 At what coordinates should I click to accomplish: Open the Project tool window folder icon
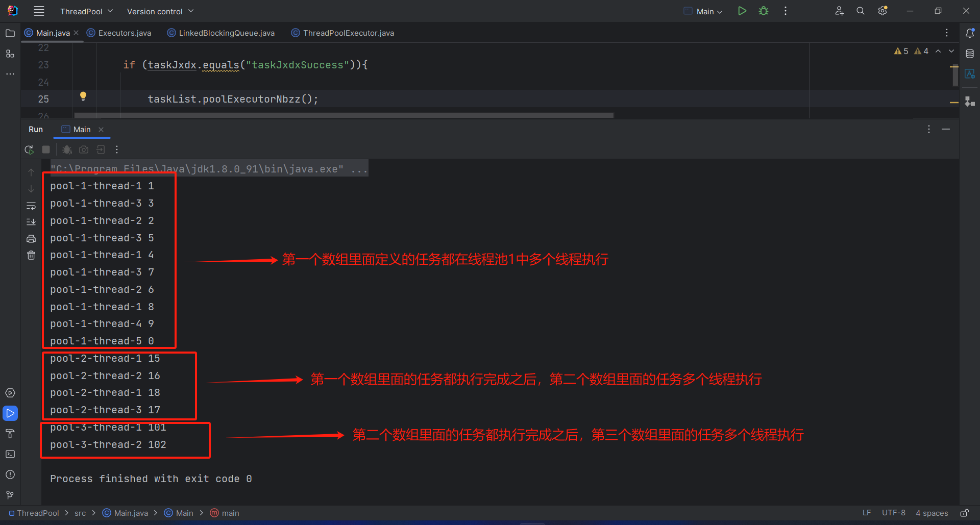point(10,33)
